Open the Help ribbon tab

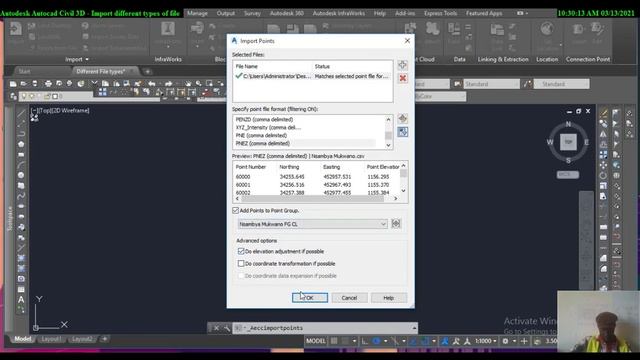(x=380, y=13)
